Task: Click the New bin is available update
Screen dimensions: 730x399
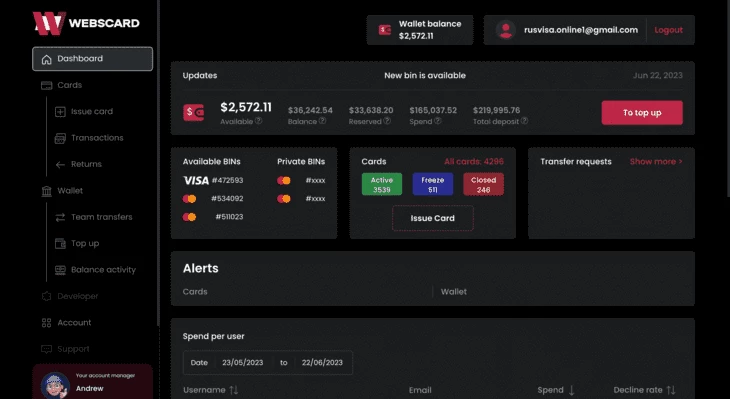Action: click(425, 75)
